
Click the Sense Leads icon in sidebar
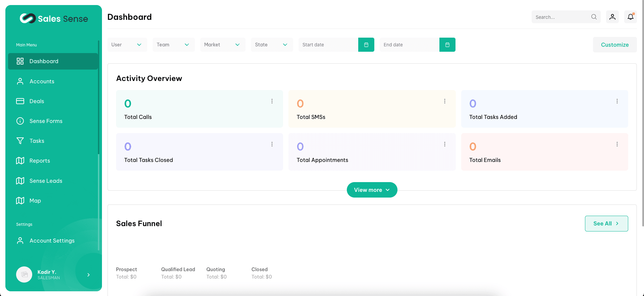[20, 181]
